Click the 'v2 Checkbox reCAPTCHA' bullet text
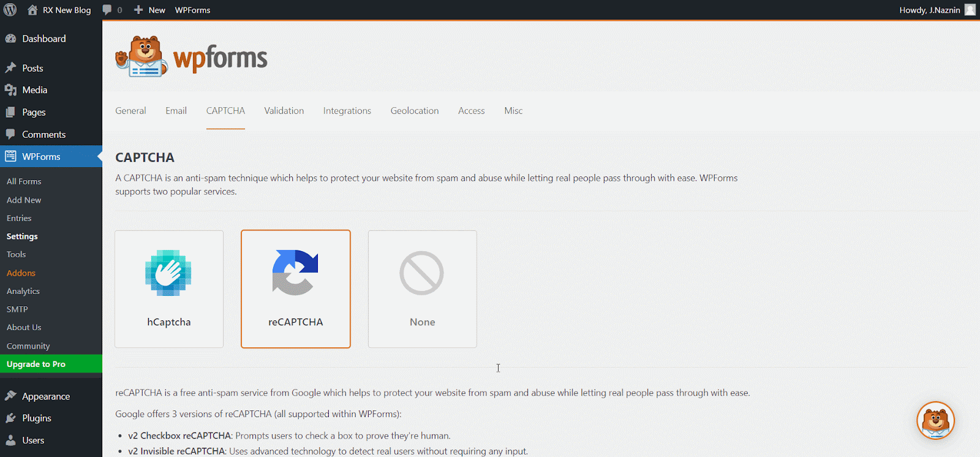 point(180,436)
